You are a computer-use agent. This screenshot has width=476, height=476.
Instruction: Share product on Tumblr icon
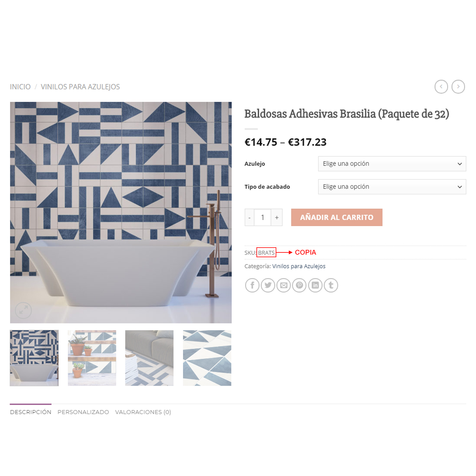coord(331,285)
